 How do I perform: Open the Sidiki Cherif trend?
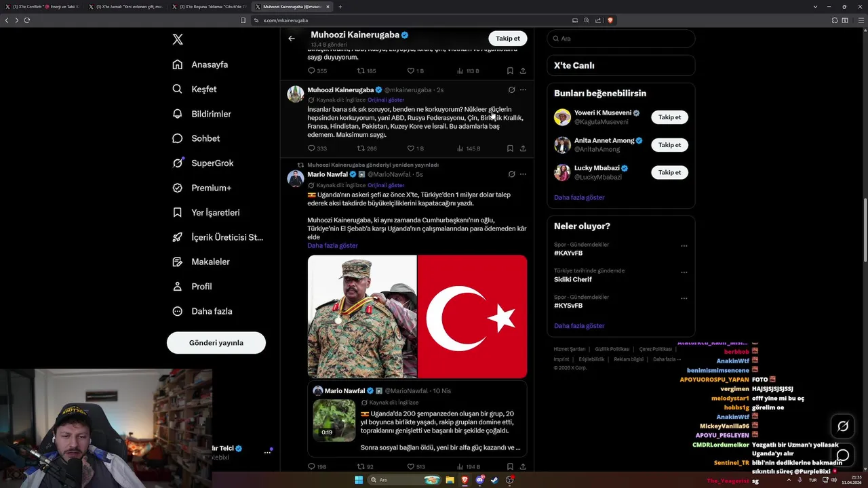pyautogui.click(x=573, y=279)
